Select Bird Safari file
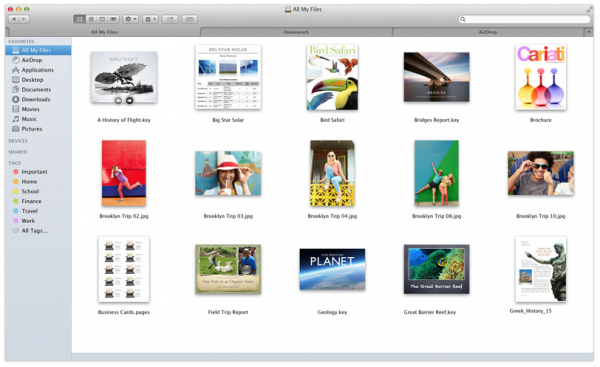 coord(332,77)
